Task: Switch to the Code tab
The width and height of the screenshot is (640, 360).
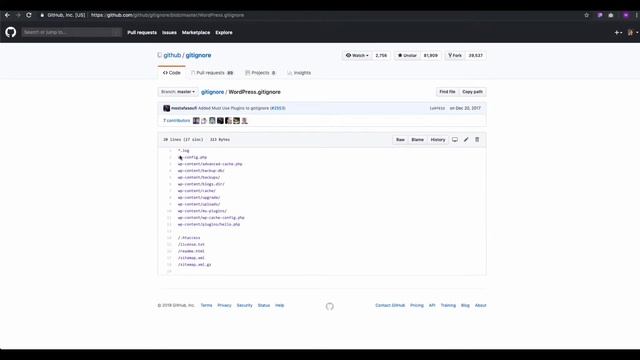Action: tap(172, 73)
